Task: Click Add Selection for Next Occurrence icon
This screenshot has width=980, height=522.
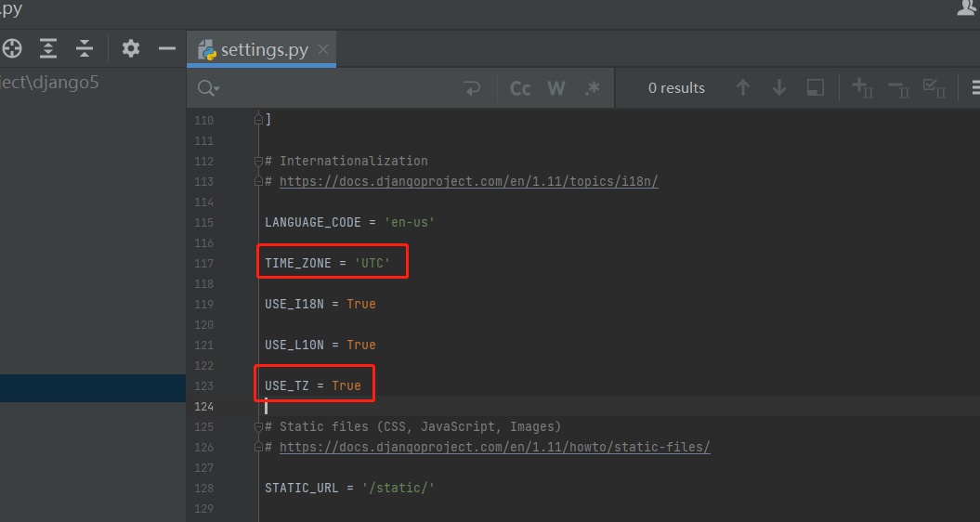Action: click(x=863, y=88)
